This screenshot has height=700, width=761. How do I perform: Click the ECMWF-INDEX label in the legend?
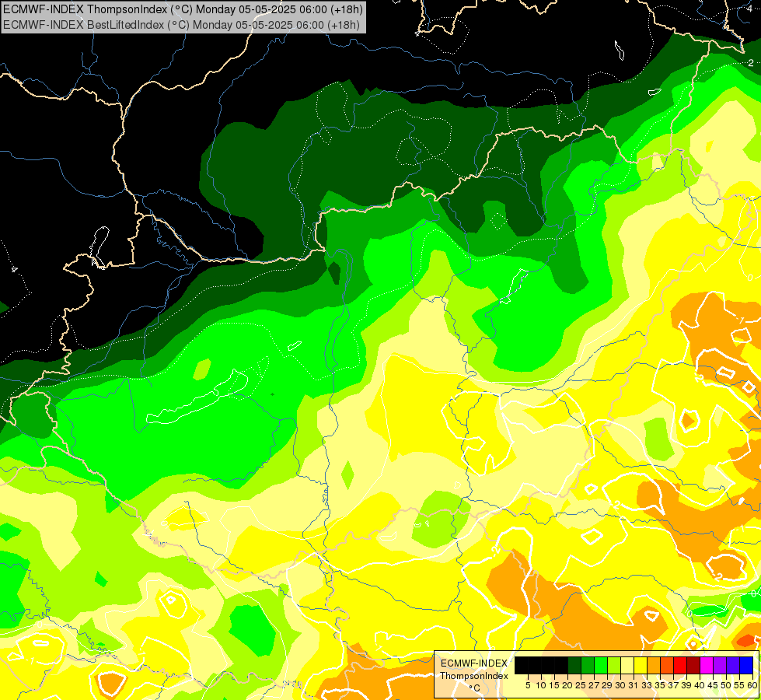[x=474, y=663]
